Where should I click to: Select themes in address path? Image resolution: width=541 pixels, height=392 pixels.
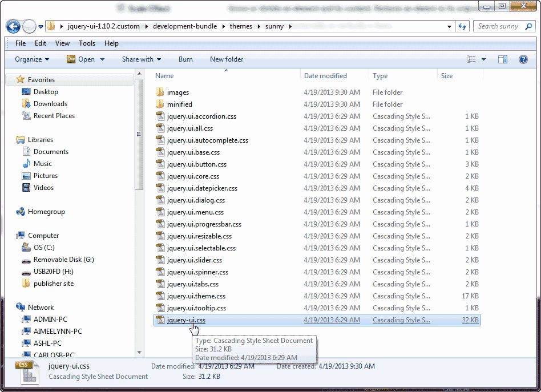[241, 26]
